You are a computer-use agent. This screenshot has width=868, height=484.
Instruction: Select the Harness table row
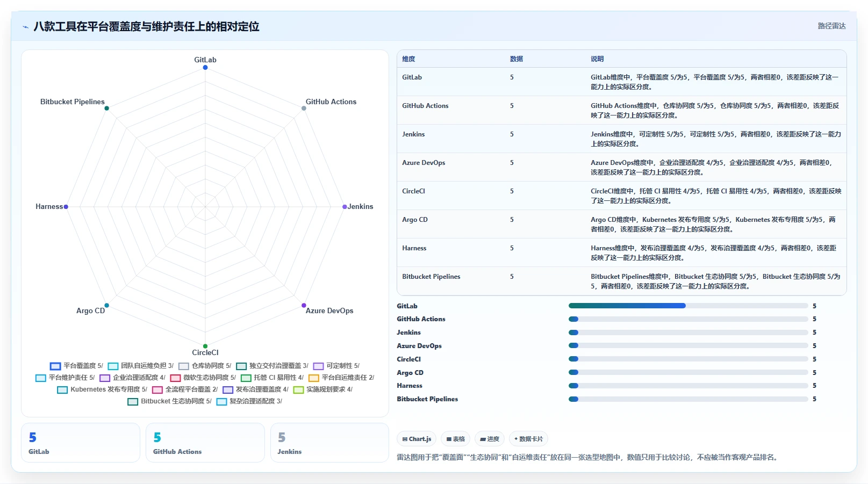tap(621, 252)
